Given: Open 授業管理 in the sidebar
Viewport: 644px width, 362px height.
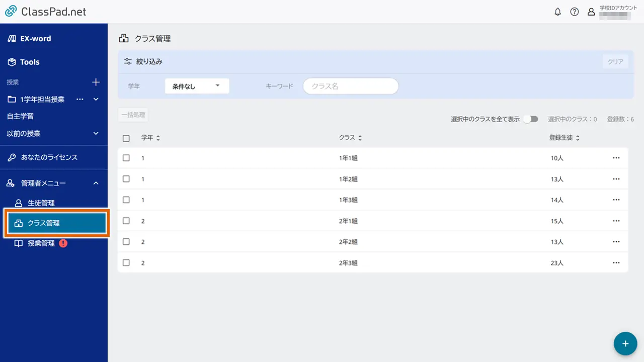Looking at the screenshot, I should click(41, 243).
